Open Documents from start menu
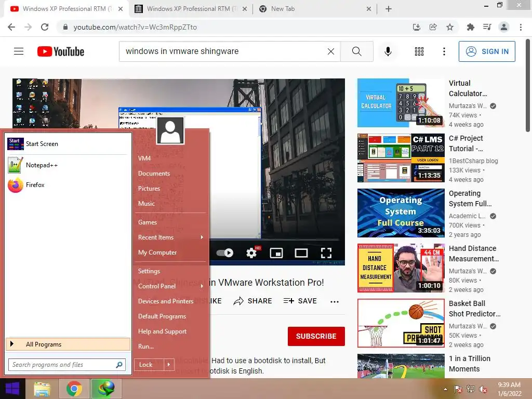Image resolution: width=532 pixels, height=399 pixels. [x=154, y=174]
